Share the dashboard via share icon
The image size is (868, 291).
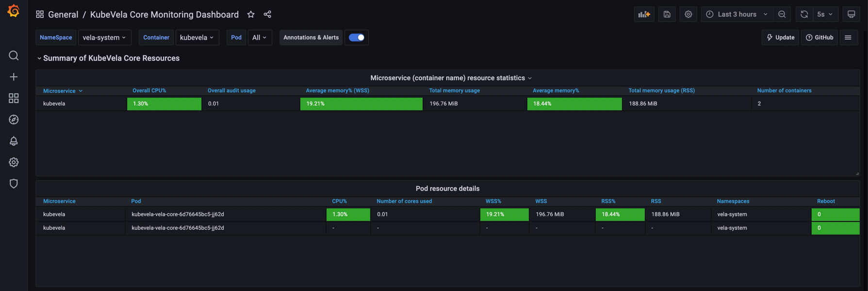267,15
